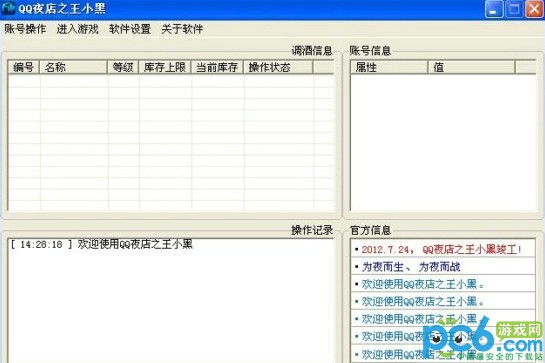The image size is (545, 363).
Task: Close the QQ夜店之王小黑 window
Action: (534, 9)
